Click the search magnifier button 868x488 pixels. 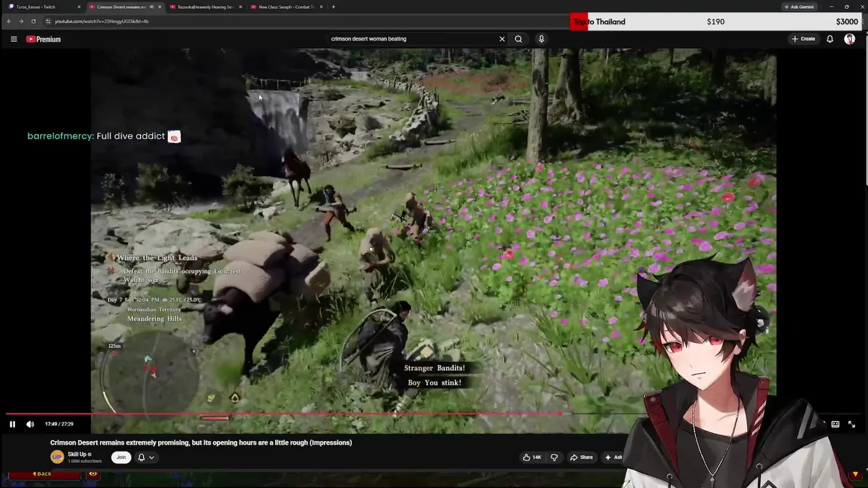[518, 39]
